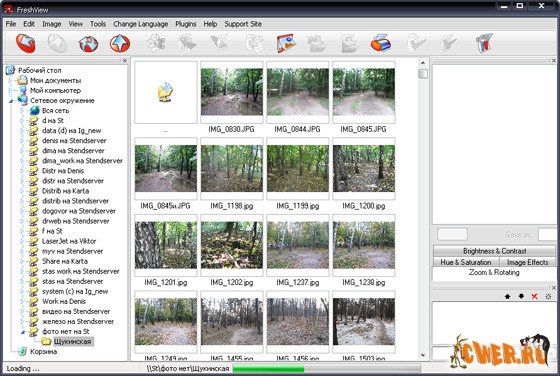Switch to Zoom & Rotating tab

point(494,272)
